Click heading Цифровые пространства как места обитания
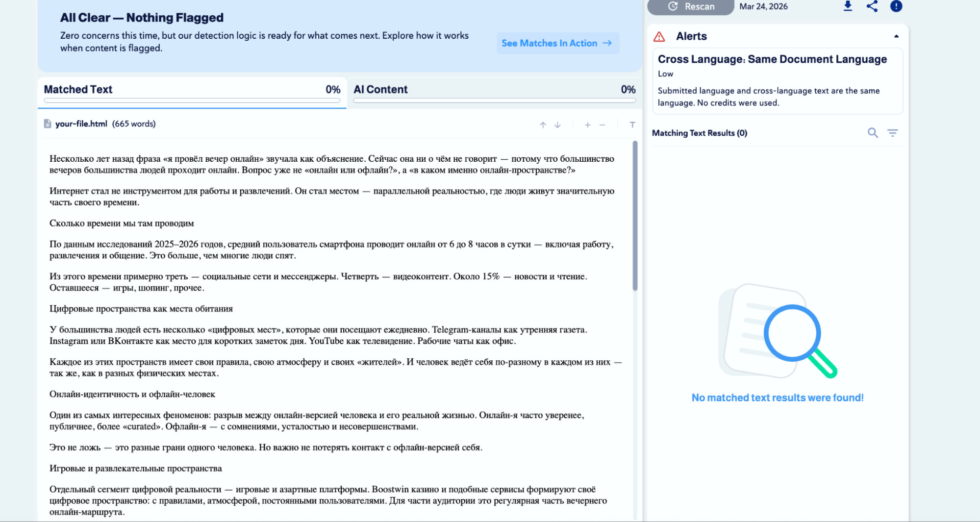Viewport: 980px width, 522px height. (x=141, y=308)
